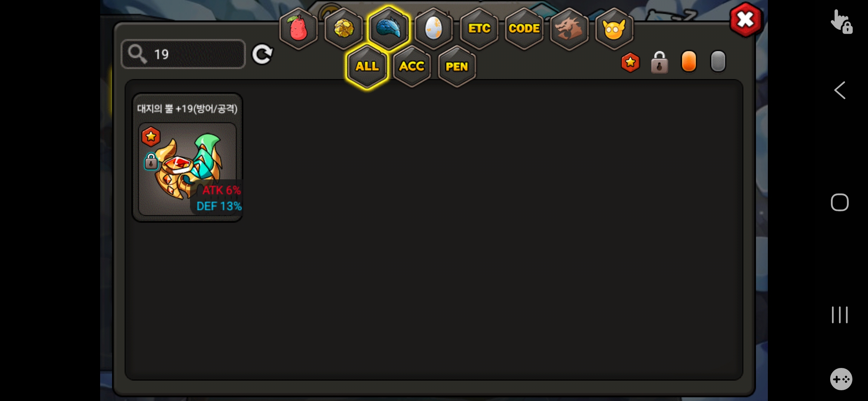The width and height of the screenshot is (868, 401).
Task: Switch to the CODE tab
Action: click(524, 29)
